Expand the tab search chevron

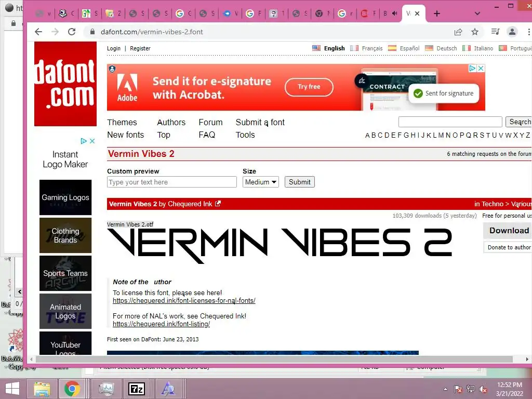[477, 14]
